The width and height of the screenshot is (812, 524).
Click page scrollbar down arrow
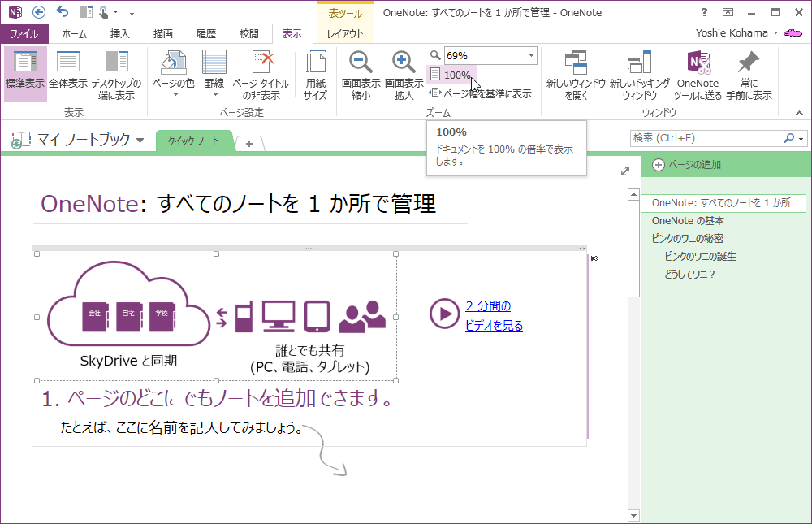click(x=633, y=516)
